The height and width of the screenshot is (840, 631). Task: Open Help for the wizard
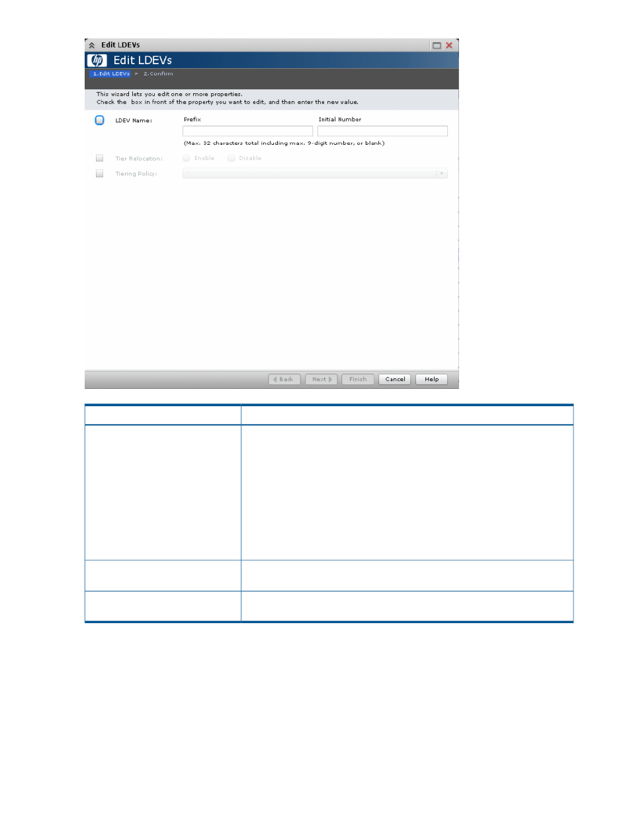click(x=431, y=380)
